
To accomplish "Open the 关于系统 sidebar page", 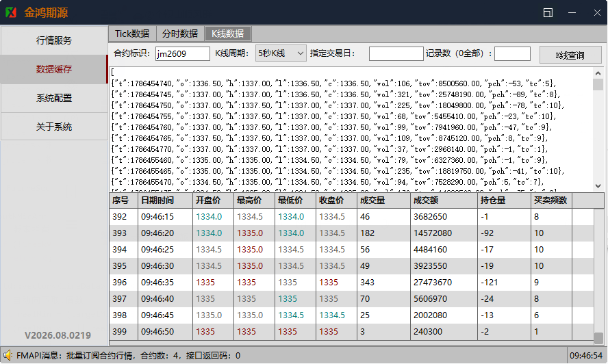I will pos(54,127).
